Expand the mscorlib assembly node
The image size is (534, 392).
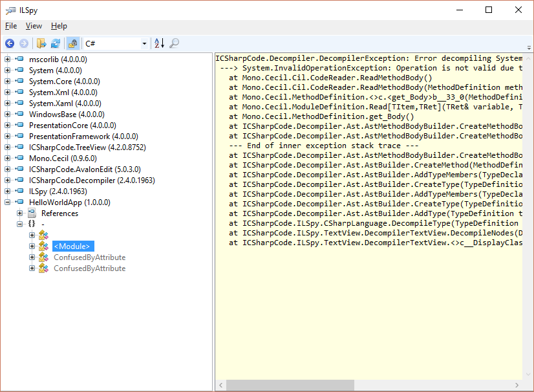[x=8, y=60]
